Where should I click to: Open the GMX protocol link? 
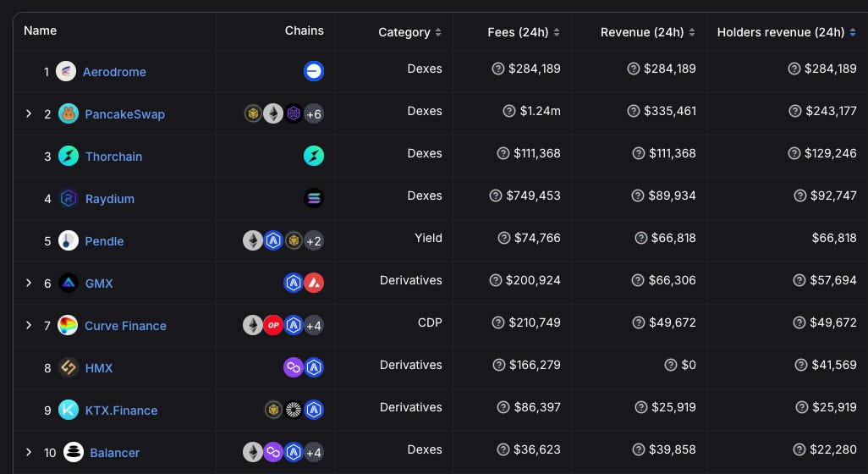click(x=99, y=284)
